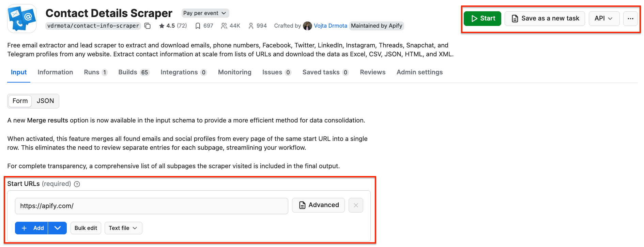The image size is (644, 247).
Task: Open the Pay per event dropdown
Action: pos(205,13)
